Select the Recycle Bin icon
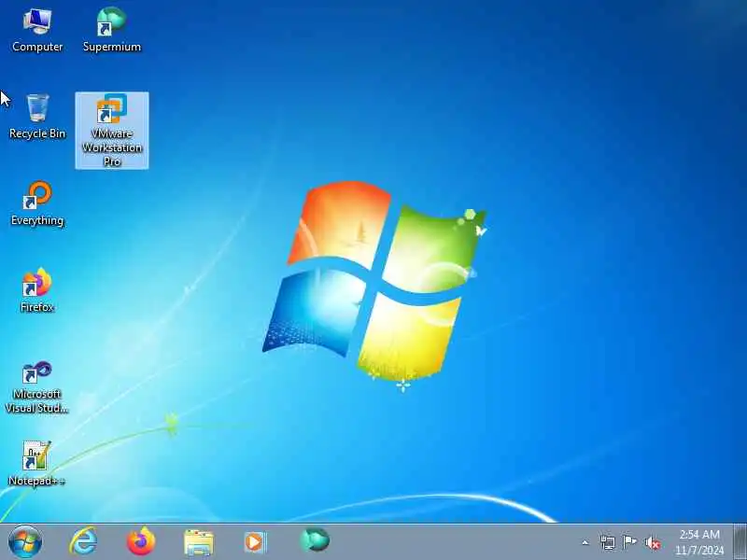The image size is (747, 560). (x=37, y=118)
